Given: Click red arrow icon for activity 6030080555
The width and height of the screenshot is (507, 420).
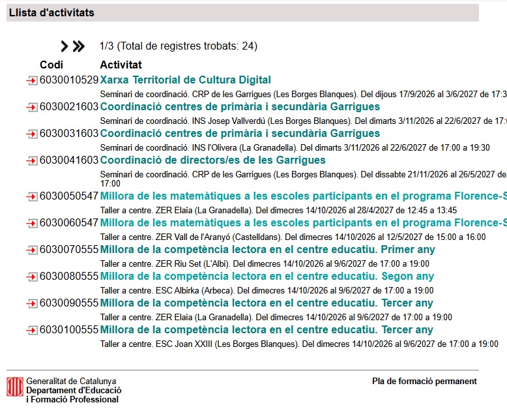Looking at the screenshot, I should pyautogui.click(x=32, y=277).
